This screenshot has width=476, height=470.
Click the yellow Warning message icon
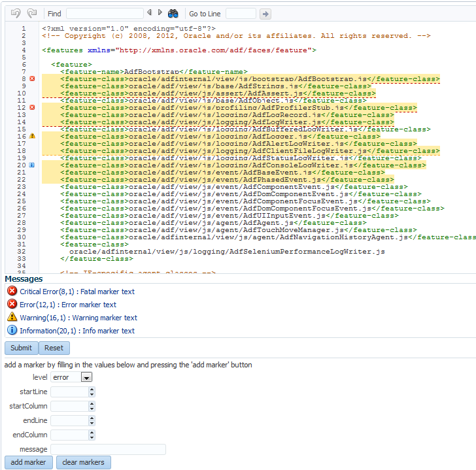click(12, 317)
